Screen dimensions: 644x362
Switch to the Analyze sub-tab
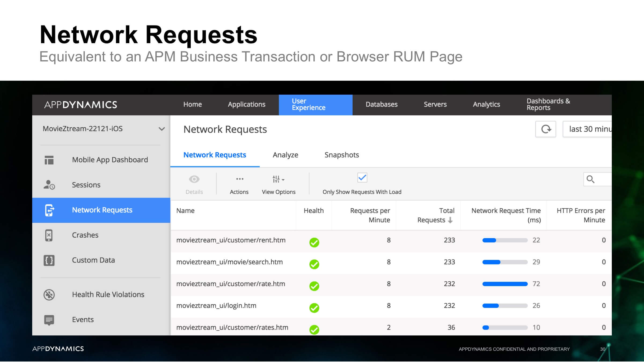click(286, 155)
